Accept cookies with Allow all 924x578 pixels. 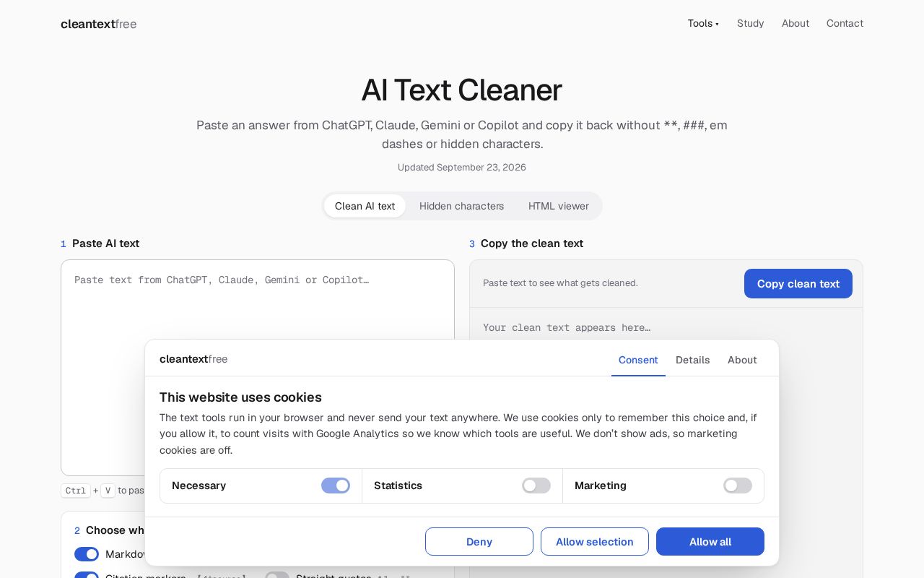pyautogui.click(x=710, y=542)
